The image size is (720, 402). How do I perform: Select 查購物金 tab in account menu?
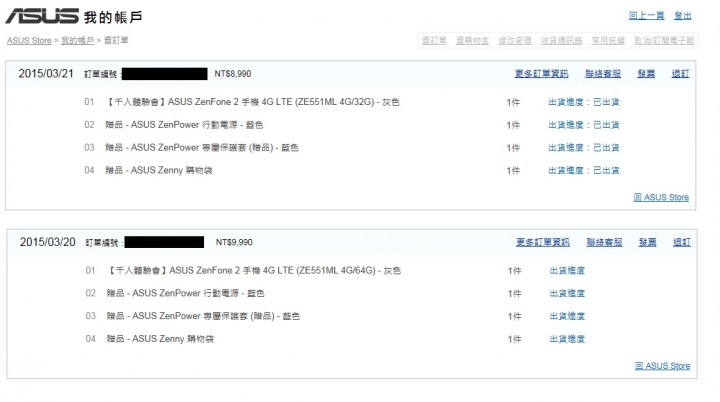(x=472, y=40)
